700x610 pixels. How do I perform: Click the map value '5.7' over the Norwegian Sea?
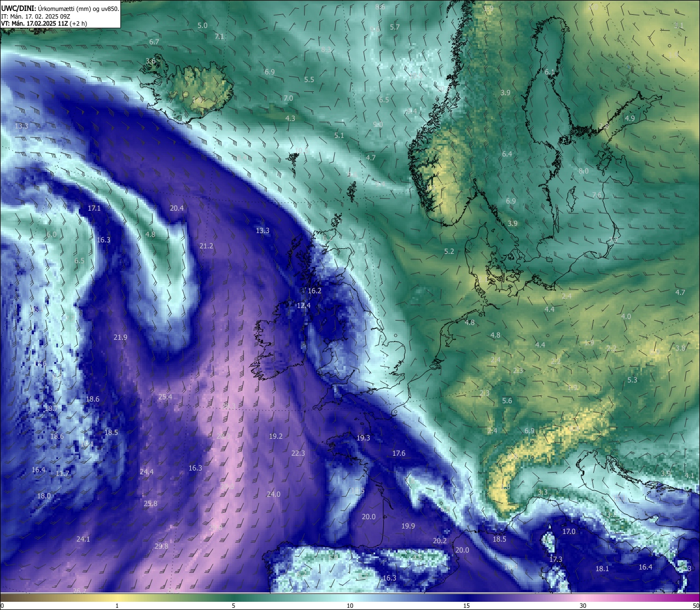[395, 27]
